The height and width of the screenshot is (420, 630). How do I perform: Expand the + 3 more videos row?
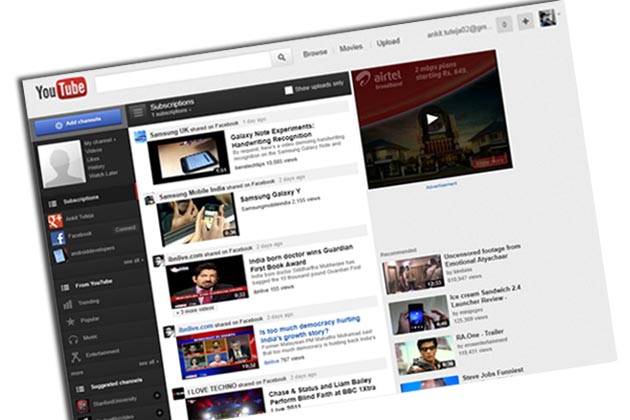point(195,309)
